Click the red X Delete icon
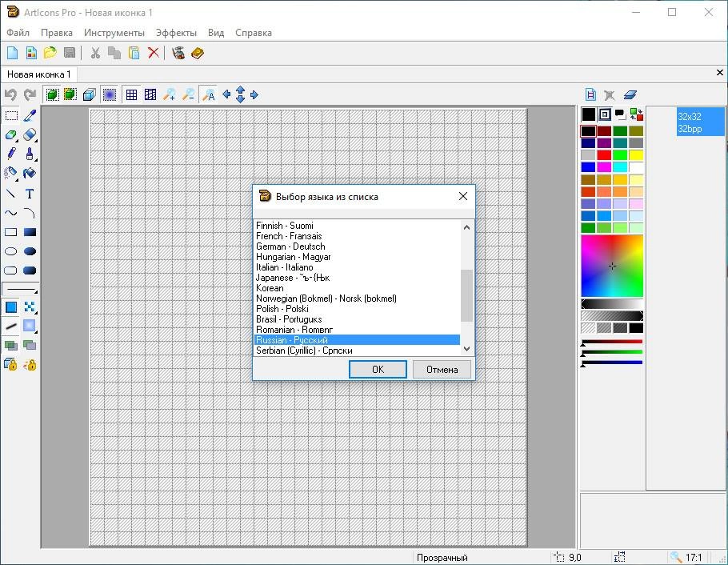728x565 pixels. click(154, 53)
